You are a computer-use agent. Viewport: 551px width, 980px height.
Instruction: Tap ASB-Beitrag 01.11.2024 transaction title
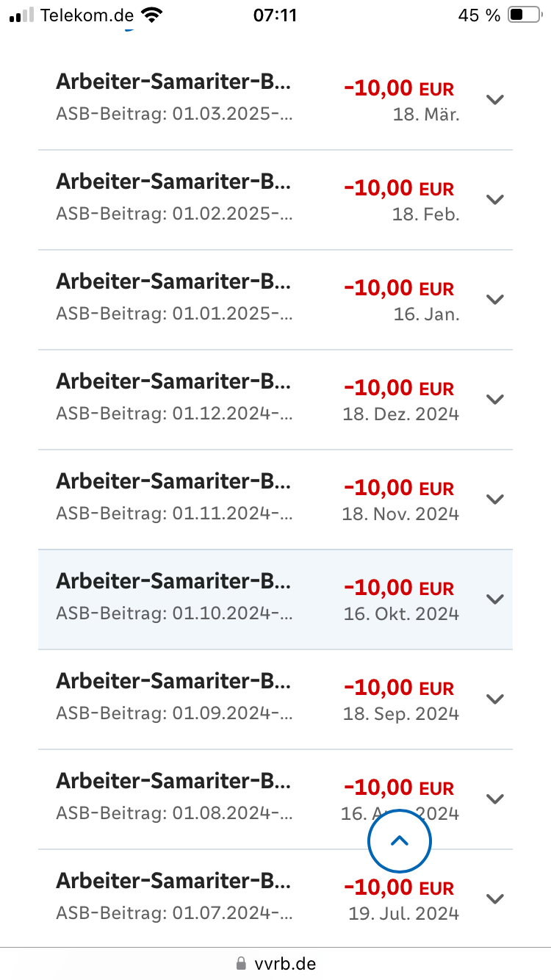click(173, 482)
